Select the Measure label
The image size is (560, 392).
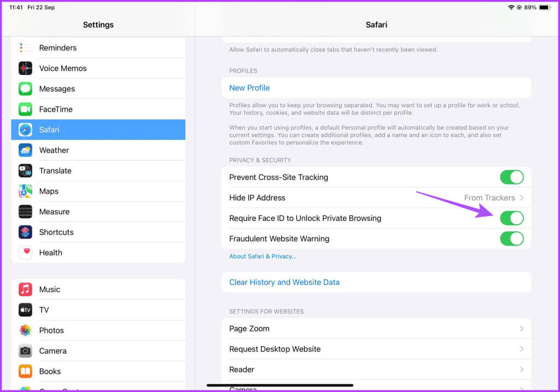[x=54, y=212]
